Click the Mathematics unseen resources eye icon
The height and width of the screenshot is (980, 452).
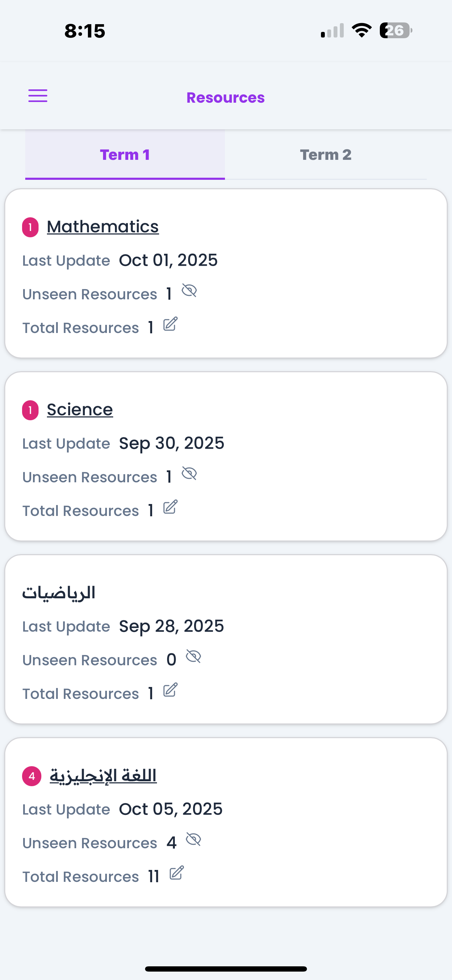coord(189,291)
